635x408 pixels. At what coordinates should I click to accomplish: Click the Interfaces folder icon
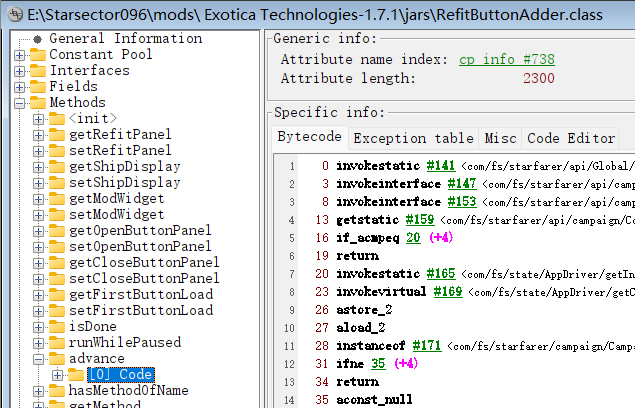point(38,71)
